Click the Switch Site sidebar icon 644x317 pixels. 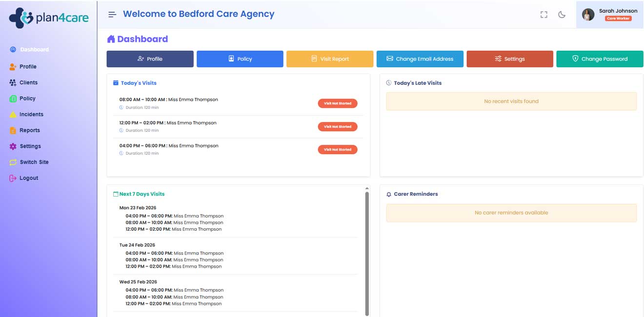tap(13, 162)
